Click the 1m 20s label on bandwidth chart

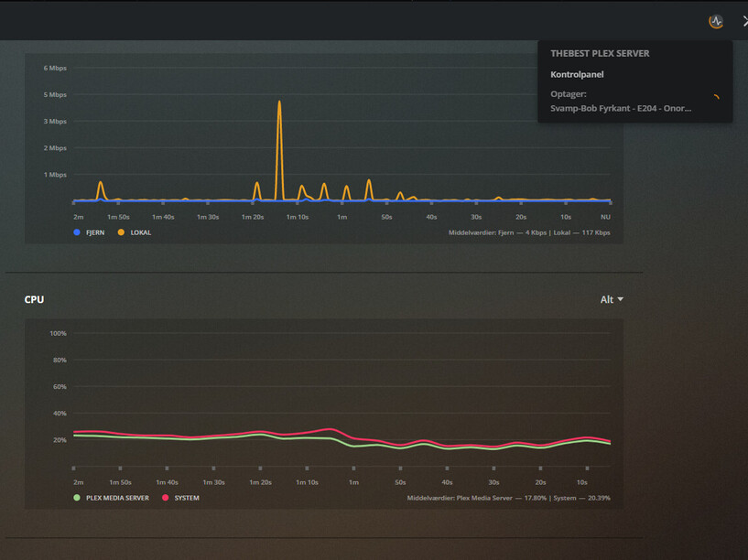pyautogui.click(x=253, y=217)
